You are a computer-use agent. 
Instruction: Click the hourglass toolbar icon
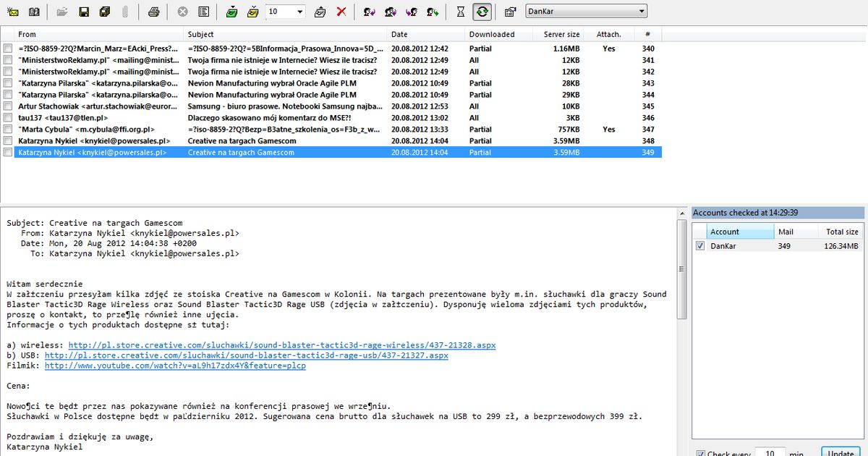point(461,12)
